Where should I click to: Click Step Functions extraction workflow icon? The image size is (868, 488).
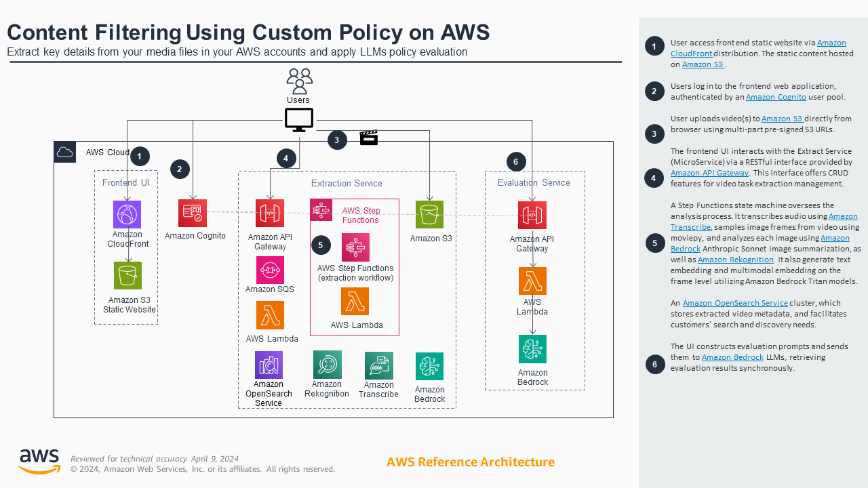(355, 247)
